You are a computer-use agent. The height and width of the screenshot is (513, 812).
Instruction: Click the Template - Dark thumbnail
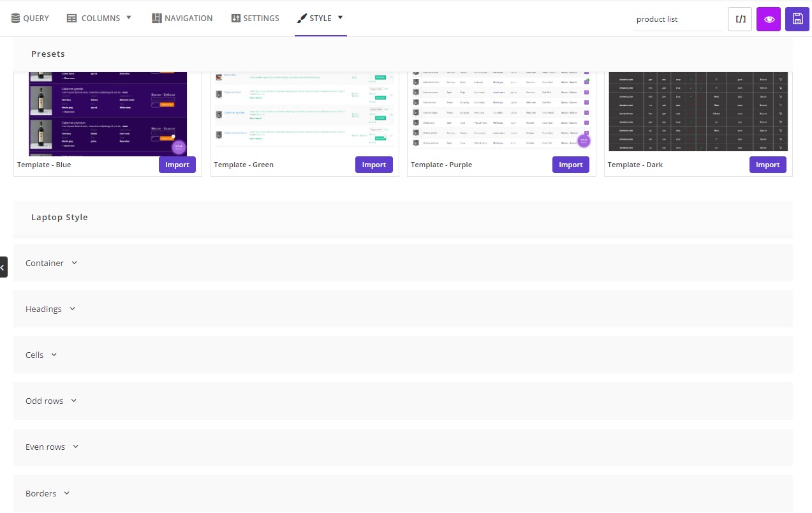[x=698, y=112]
